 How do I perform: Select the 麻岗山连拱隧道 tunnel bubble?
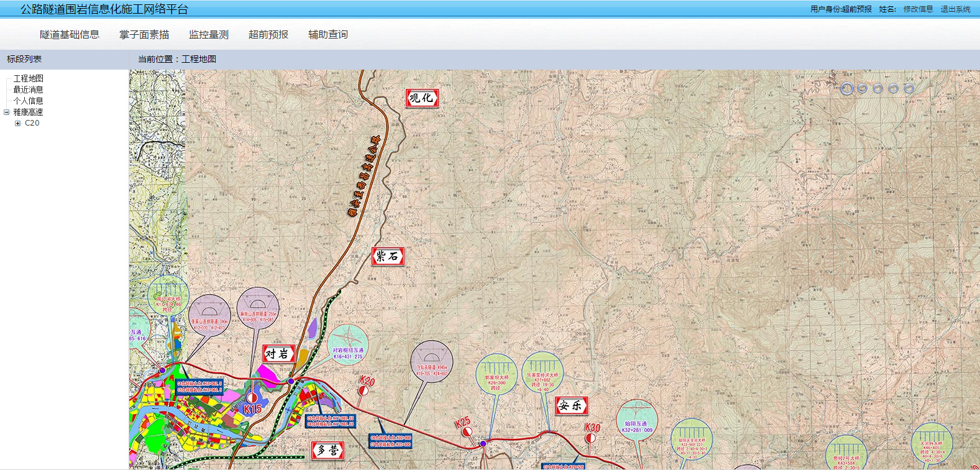[x=258, y=308]
